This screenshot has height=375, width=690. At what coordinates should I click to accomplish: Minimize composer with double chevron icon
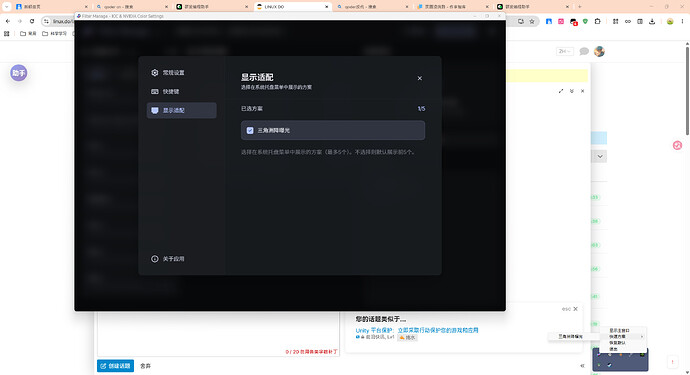572,91
